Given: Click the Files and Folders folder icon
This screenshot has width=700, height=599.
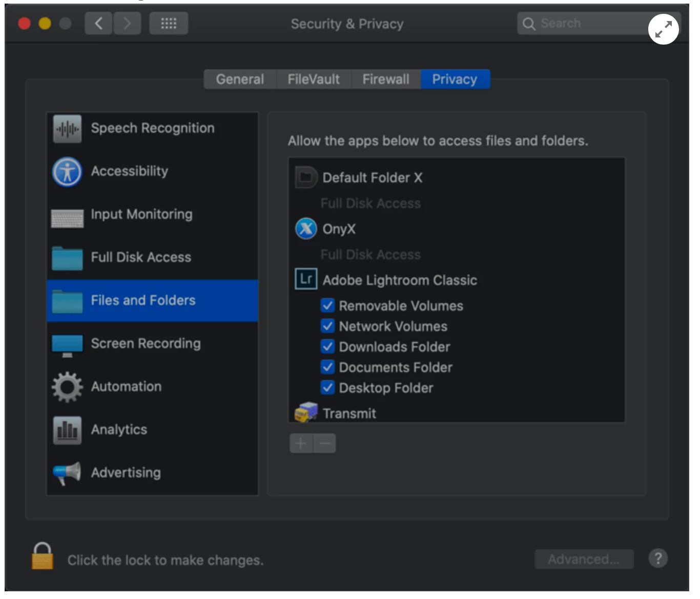Looking at the screenshot, I should (x=67, y=301).
